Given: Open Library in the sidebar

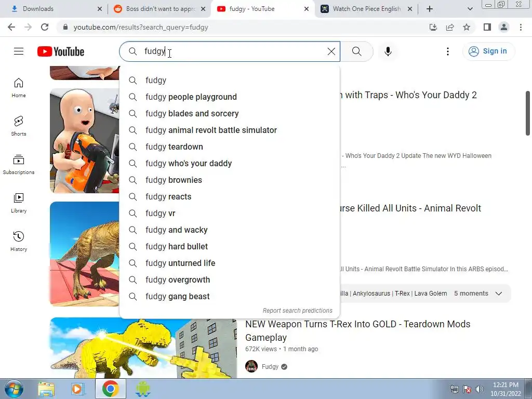Looking at the screenshot, I should 19,203.
